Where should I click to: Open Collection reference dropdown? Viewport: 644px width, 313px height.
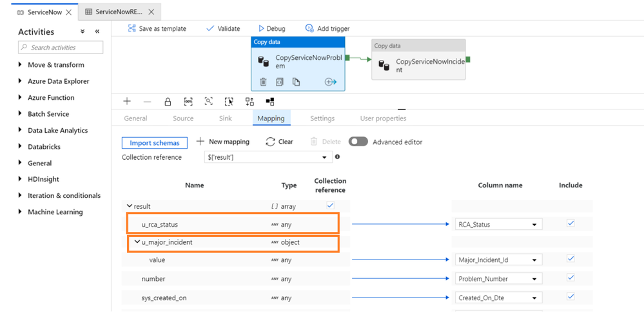(268, 157)
